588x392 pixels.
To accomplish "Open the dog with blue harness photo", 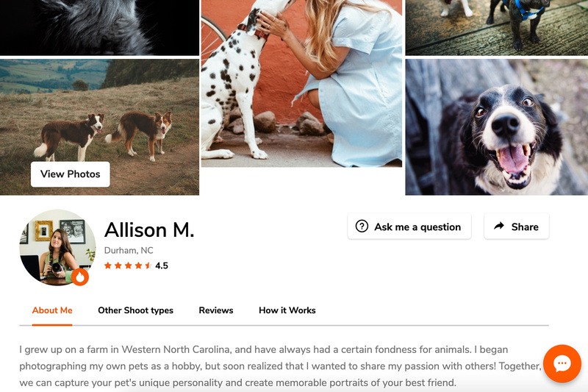I will [x=497, y=27].
